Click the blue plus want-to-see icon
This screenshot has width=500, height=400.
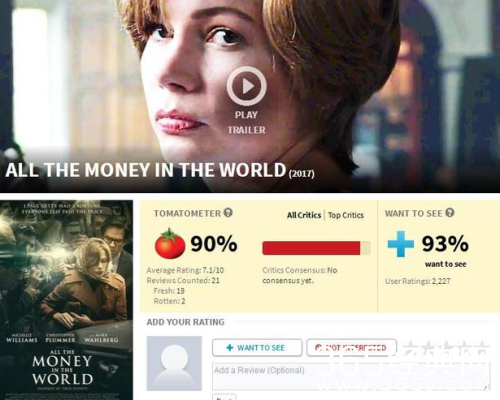[x=401, y=244]
